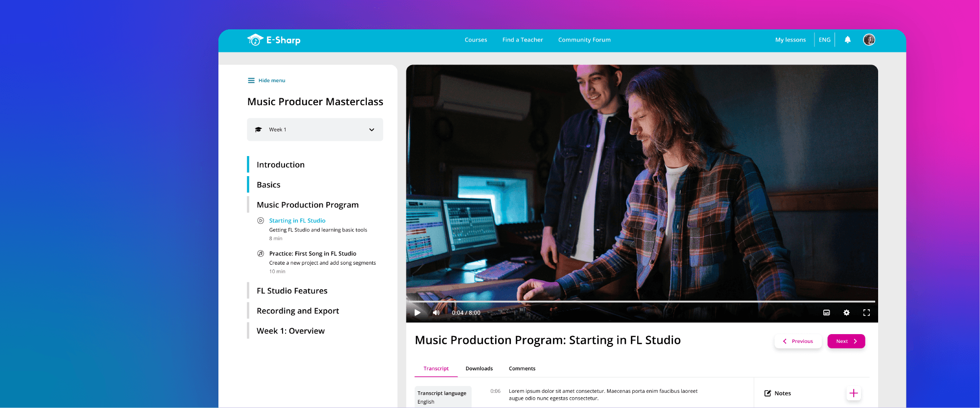
Task: Open video settings gear icon
Action: 846,313
